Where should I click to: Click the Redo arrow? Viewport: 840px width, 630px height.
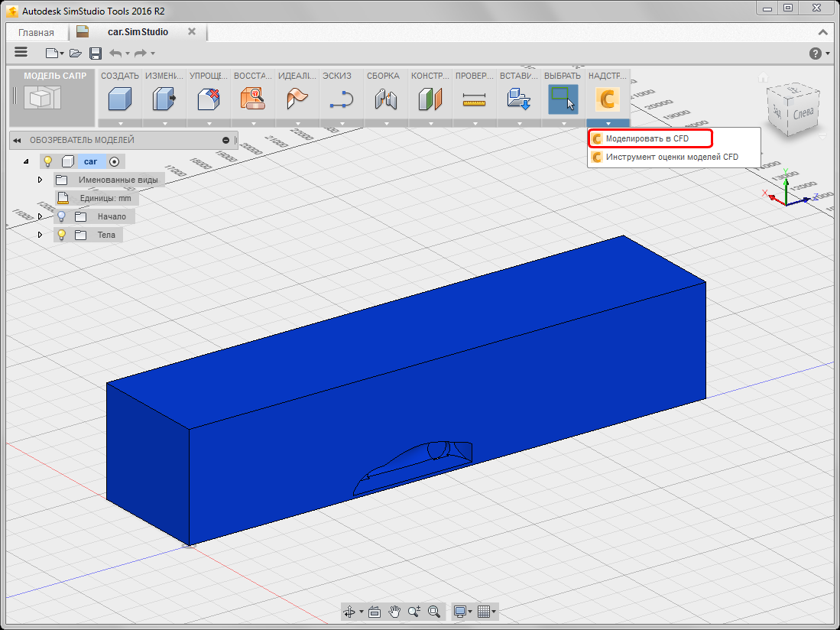coord(141,53)
